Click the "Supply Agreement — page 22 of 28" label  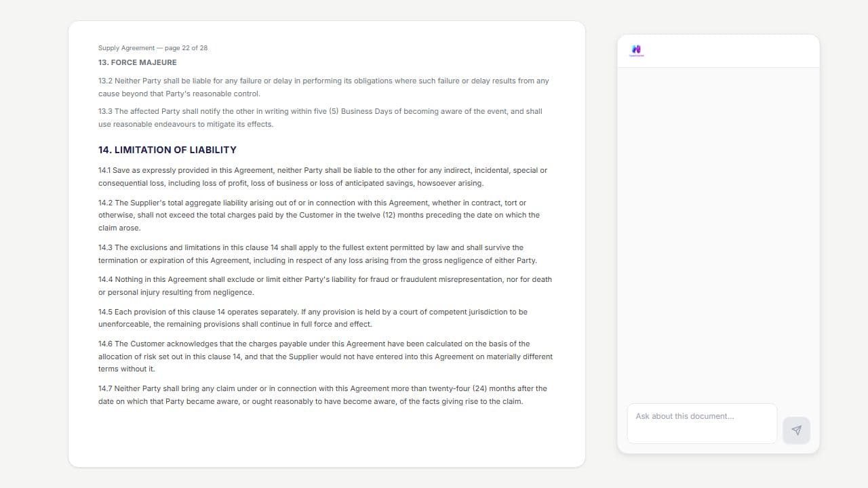tap(153, 48)
